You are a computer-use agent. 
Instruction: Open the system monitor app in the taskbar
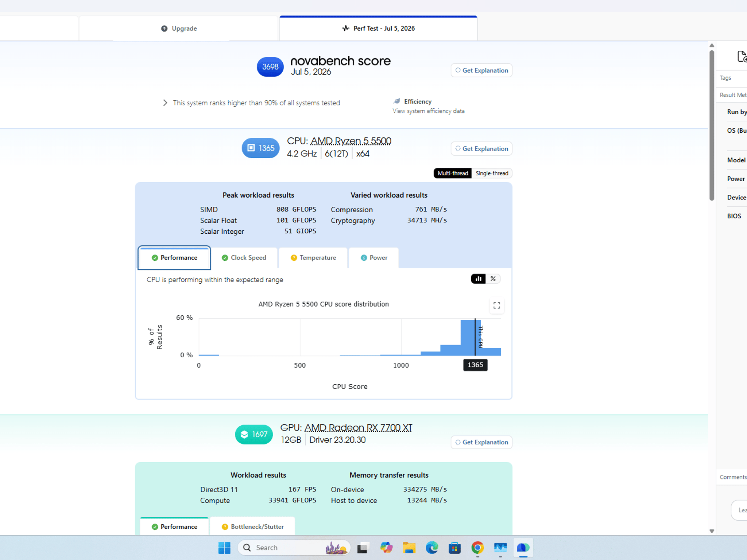[x=500, y=548]
